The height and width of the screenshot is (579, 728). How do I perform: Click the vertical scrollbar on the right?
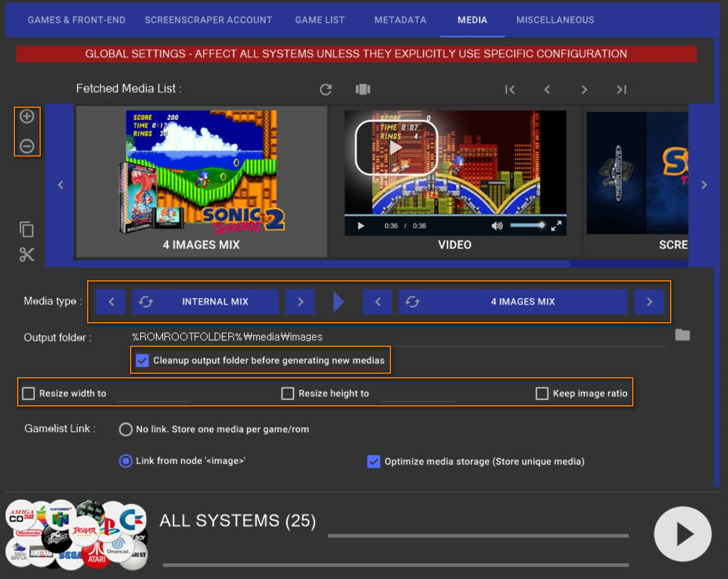point(717,263)
